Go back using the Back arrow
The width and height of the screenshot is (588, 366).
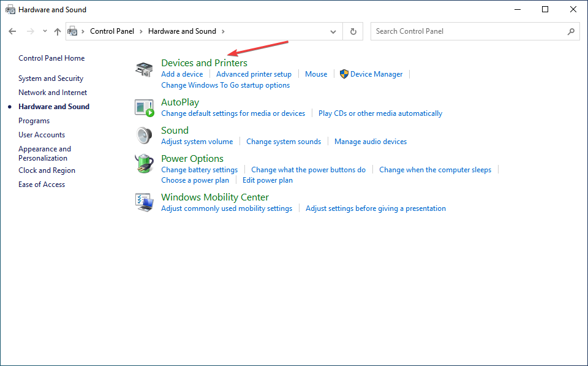coord(12,31)
